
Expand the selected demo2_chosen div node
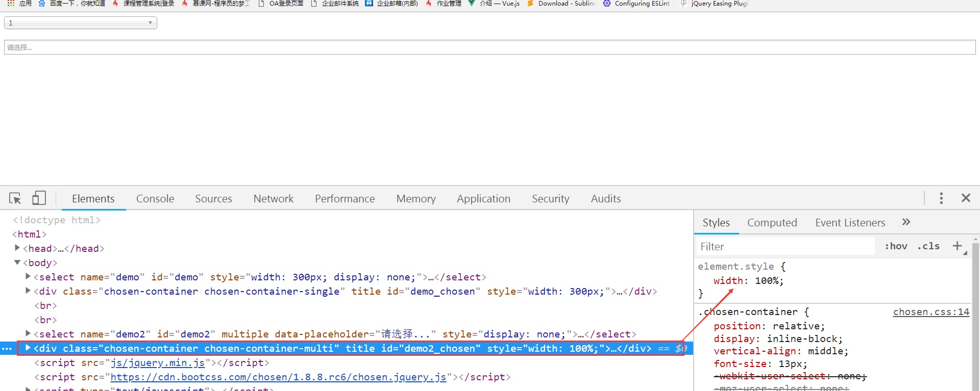click(28, 348)
